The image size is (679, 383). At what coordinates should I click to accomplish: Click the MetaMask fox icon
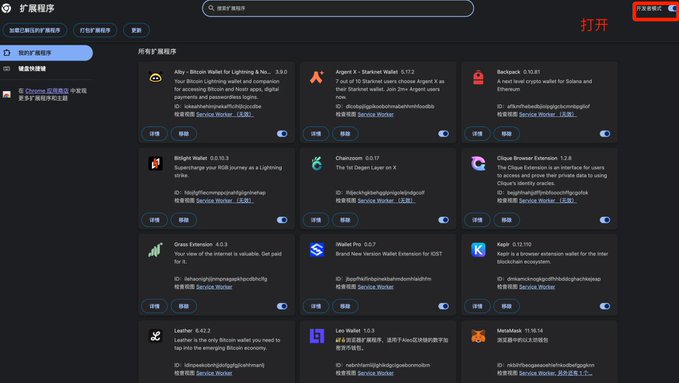click(x=478, y=336)
